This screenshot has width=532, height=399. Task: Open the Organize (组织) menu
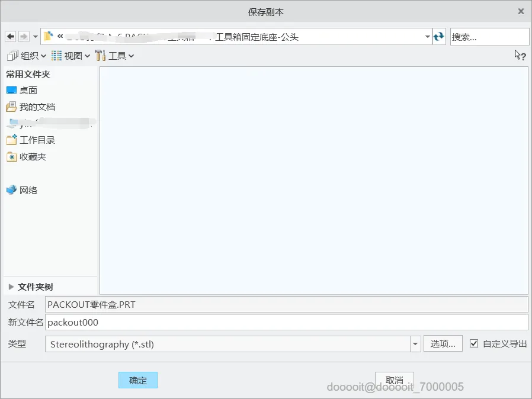click(x=27, y=56)
